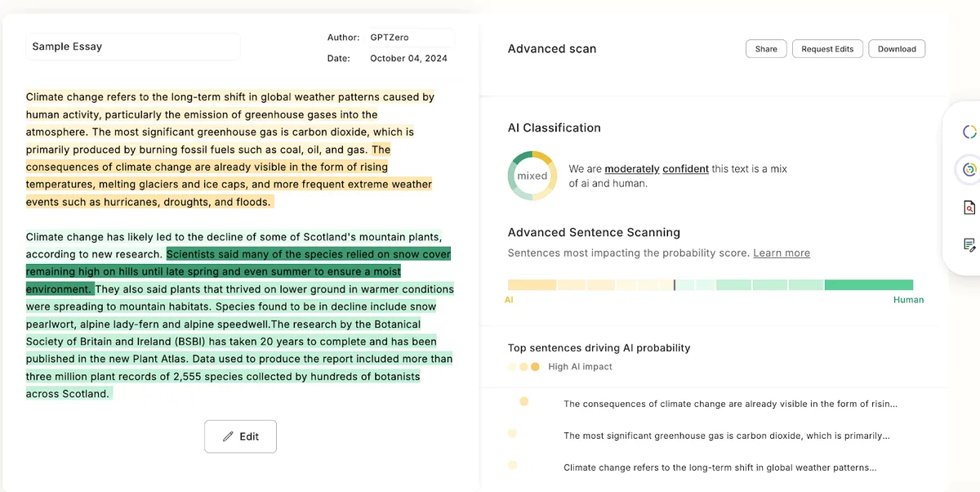Open the basic scan ring icon in sidebar
The width and height of the screenshot is (980, 492).
[969, 132]
